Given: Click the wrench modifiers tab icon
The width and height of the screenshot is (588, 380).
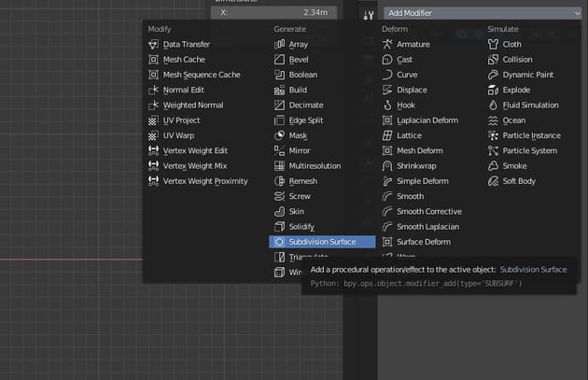Looking at the screenshot, I should pos(367,15).
